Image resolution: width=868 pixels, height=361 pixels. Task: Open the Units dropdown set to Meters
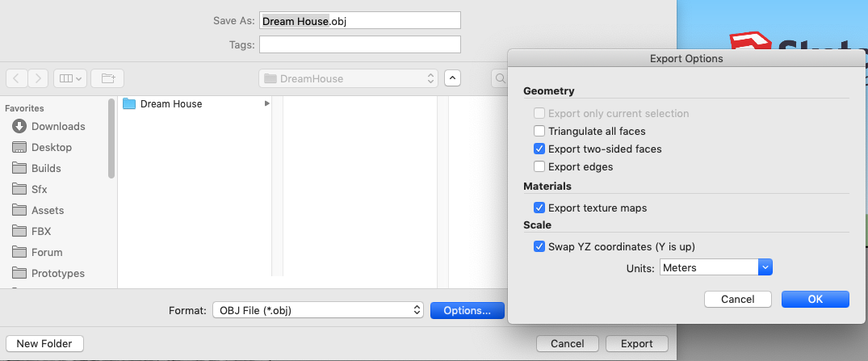pos(716,267)
